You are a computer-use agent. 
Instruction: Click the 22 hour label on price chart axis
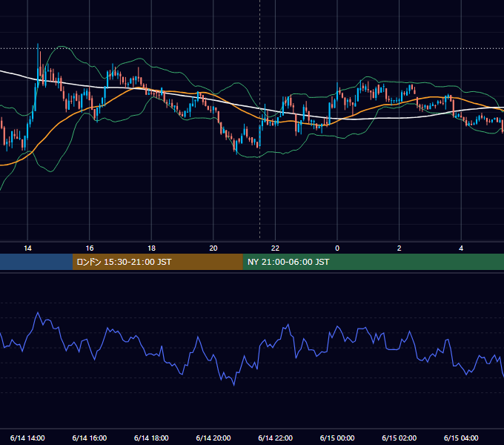tap(275, 248)
